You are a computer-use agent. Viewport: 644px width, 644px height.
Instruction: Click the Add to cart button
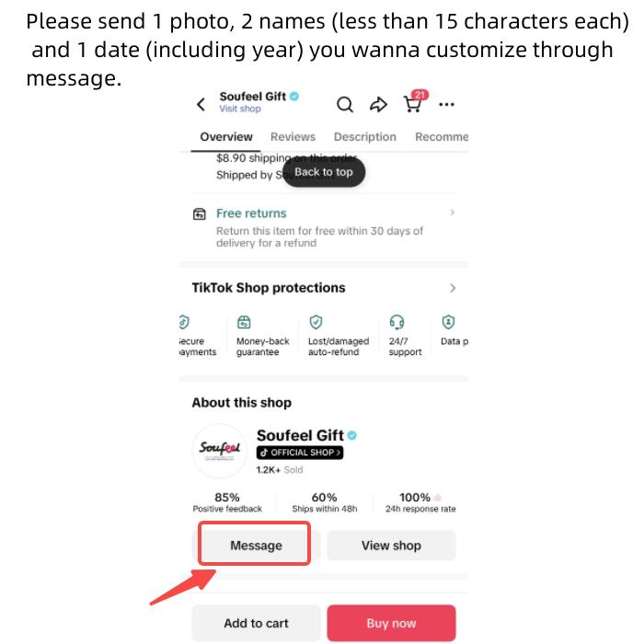click(256, 623)
